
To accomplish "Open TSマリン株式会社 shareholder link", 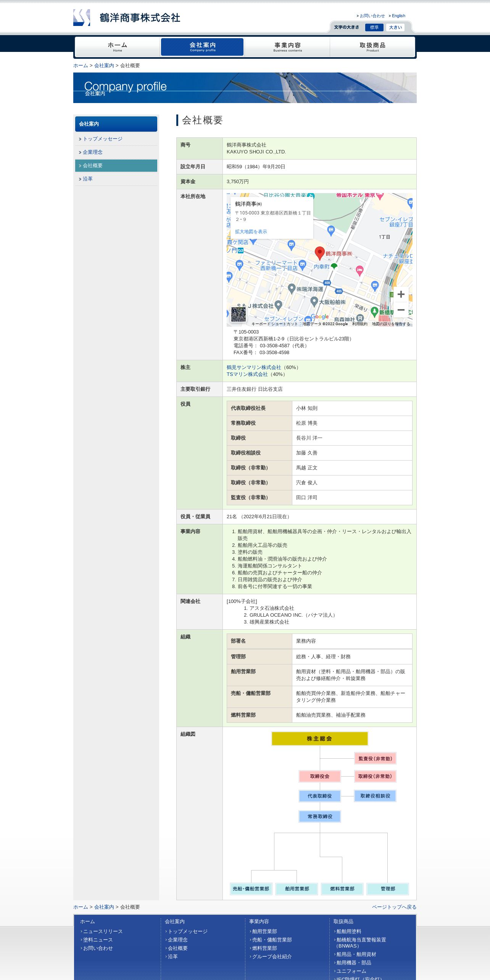I will [247, 374].
